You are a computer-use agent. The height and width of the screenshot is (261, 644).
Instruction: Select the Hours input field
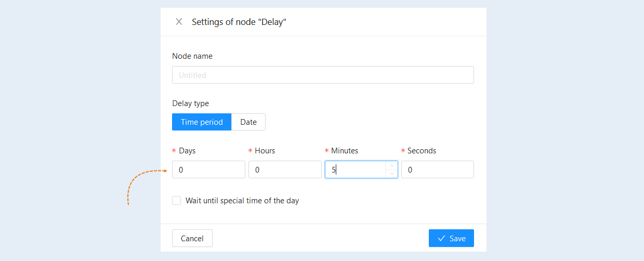coord(285,169)
